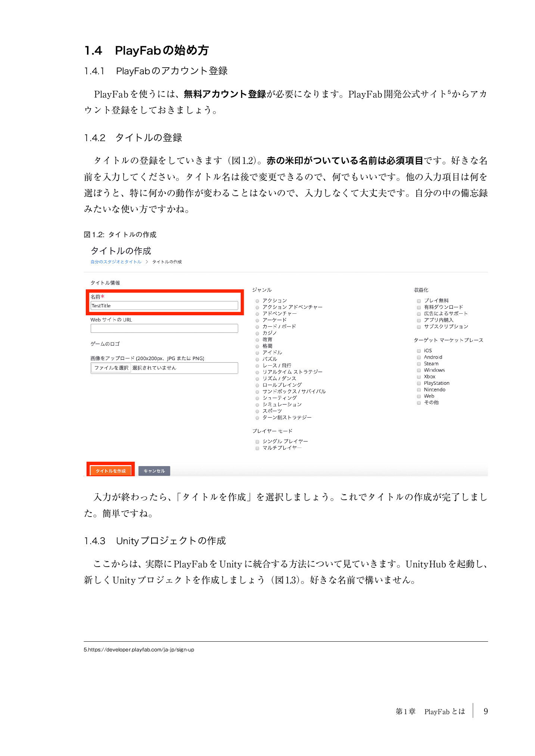This screenshot has height=756, width=535.
Task: Click the Web サイトの URL input field
Action: tap(164, 328)
